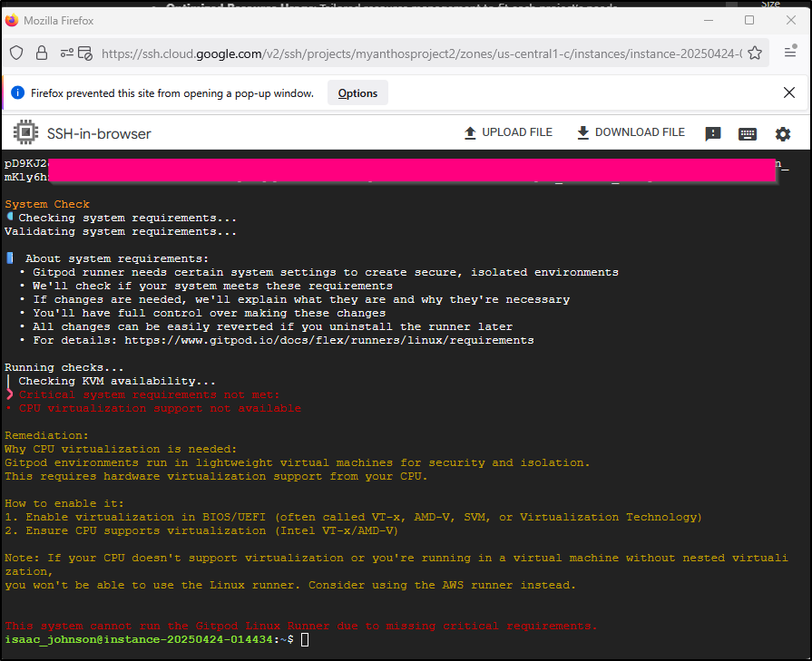Click the Save to Pocket icon

click(x=755, y=53)
